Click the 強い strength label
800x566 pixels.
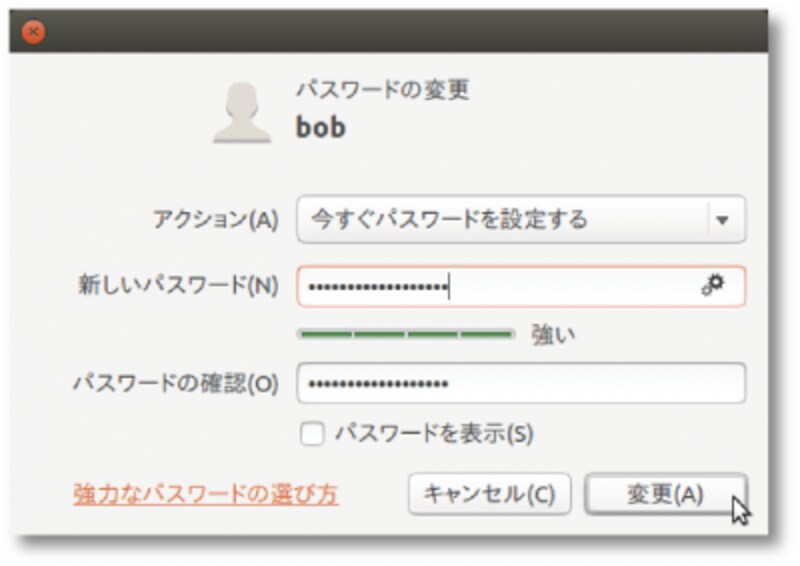pyautogui.click(x=553, y=335)
